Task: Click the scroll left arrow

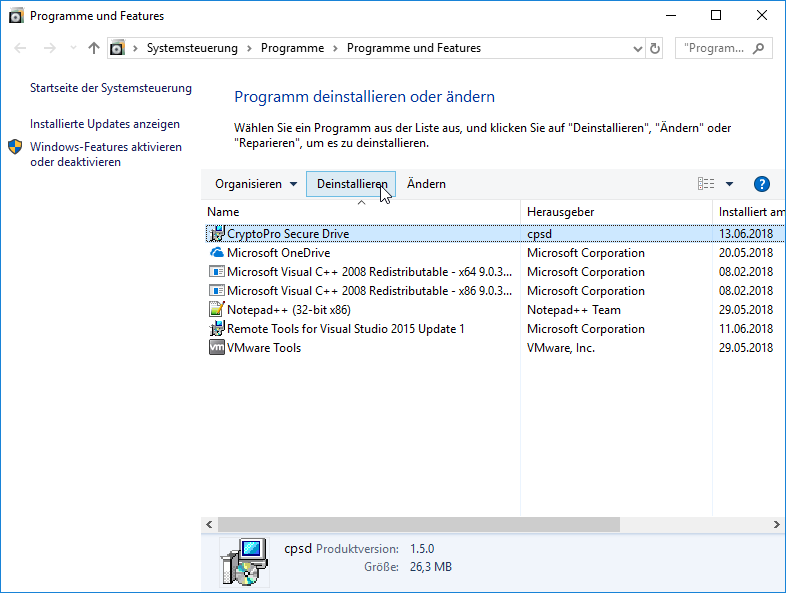Action: point(209,524)
